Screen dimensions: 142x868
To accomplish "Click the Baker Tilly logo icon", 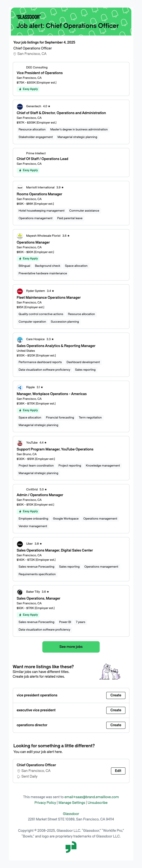I will (x=20, y=592).
